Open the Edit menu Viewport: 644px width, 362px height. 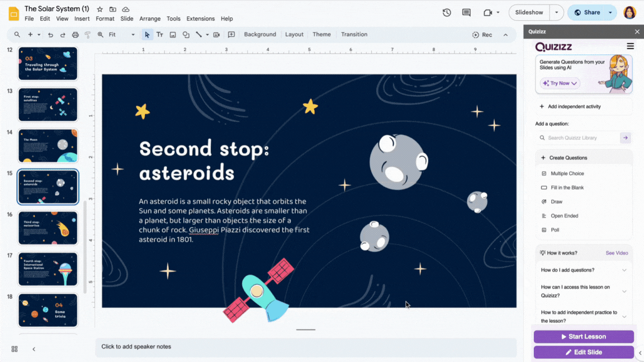coord(45,18)
